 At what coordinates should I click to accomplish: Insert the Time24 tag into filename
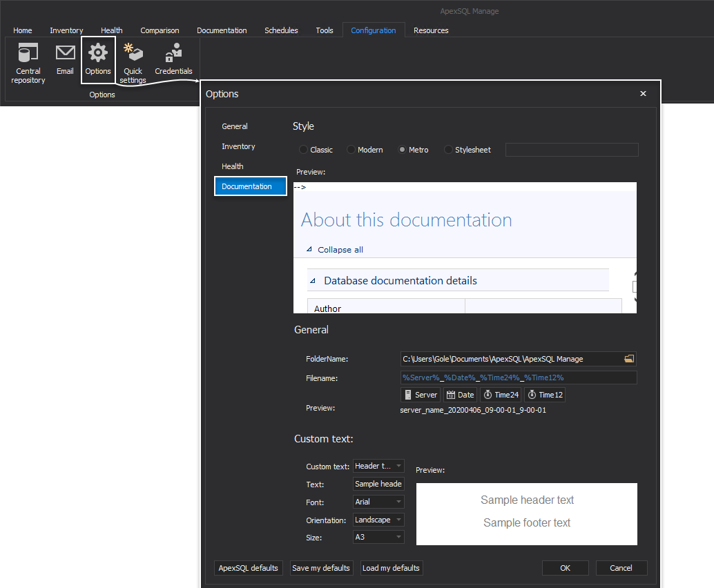[x=501, y=395]
